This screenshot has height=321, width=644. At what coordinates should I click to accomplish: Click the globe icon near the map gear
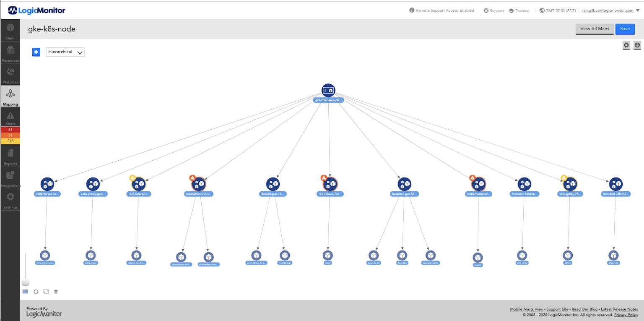pyautogui.click(x=637, y=45)
